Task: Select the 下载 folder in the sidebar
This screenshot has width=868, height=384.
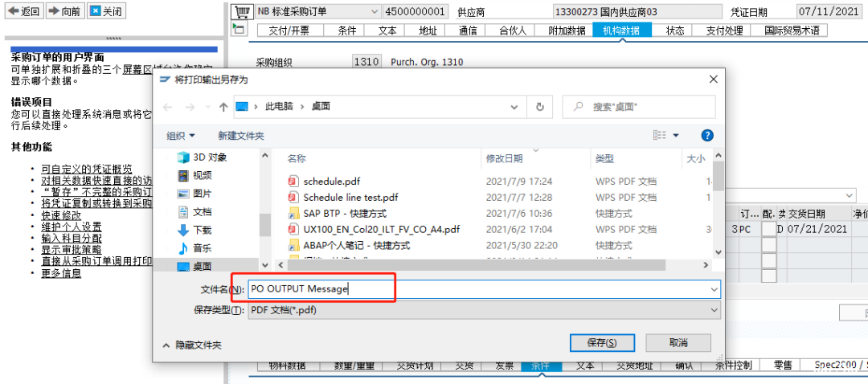Action: click(194, 231)
